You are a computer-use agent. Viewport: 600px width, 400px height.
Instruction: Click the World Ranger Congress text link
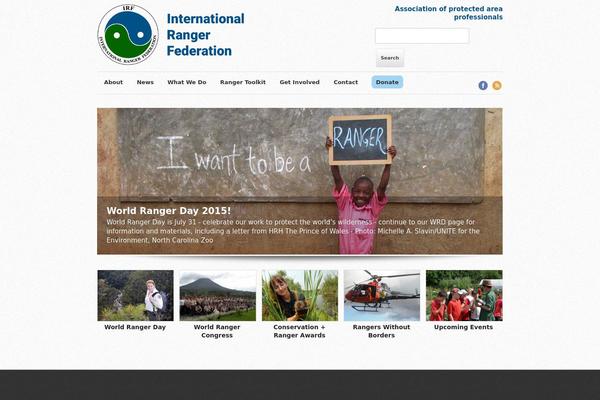(x=217, y=331)
